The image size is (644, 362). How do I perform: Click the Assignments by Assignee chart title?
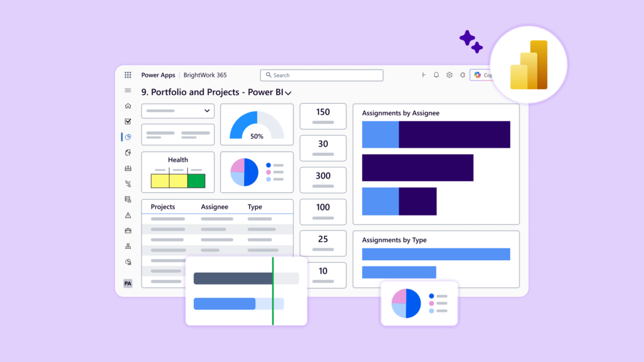[x=401, y=112]
